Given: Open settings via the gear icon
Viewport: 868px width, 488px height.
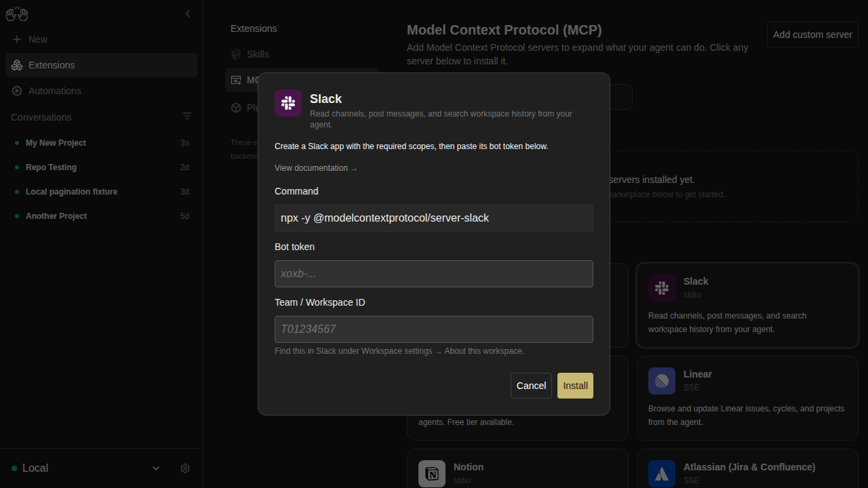Looking at the screenshot, I should coord(185,468).
